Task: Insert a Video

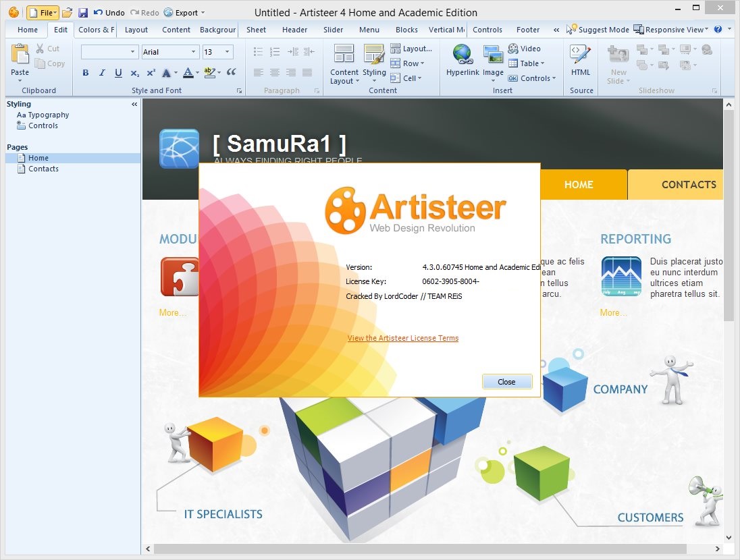Action: (525, 49)
